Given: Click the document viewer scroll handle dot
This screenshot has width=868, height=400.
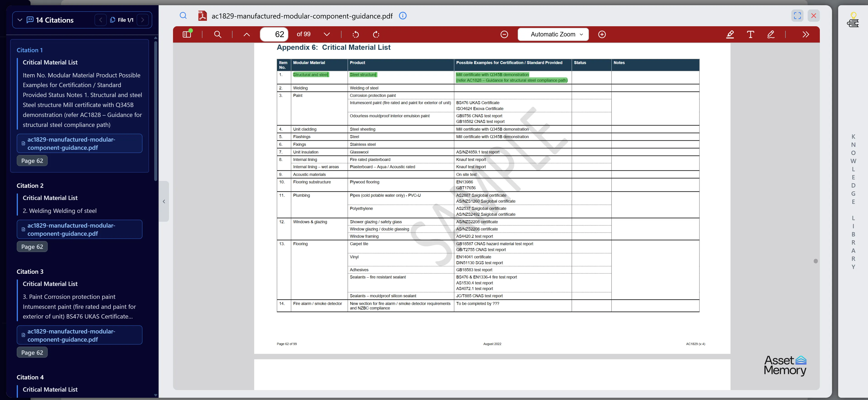Looking at the screenshot, I should pos(816,261).
